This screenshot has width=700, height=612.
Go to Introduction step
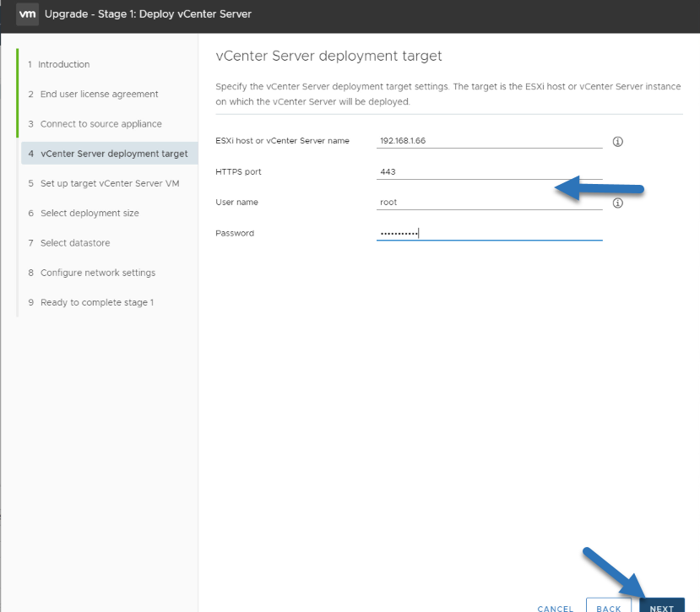tap(59, 64)
